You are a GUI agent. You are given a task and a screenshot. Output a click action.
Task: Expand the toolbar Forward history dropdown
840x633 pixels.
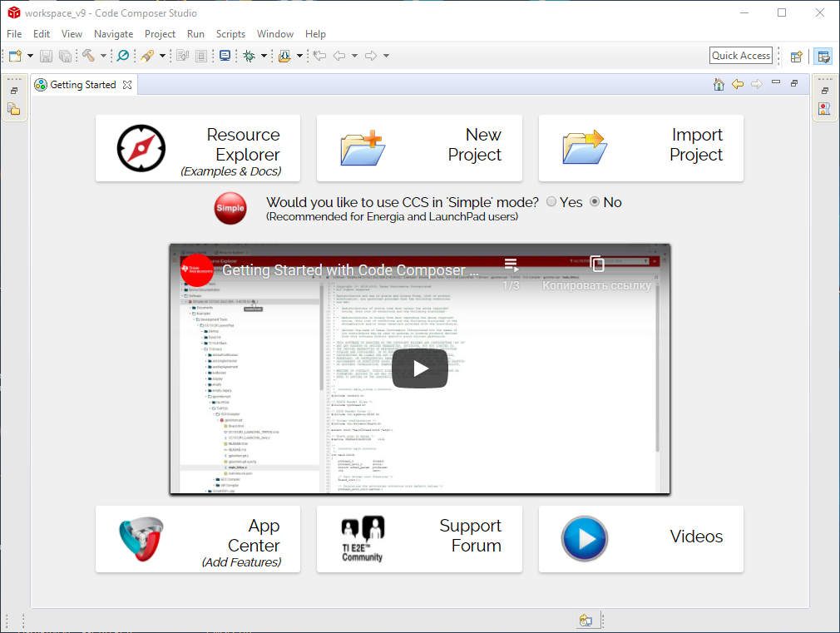tap(386, 56)
